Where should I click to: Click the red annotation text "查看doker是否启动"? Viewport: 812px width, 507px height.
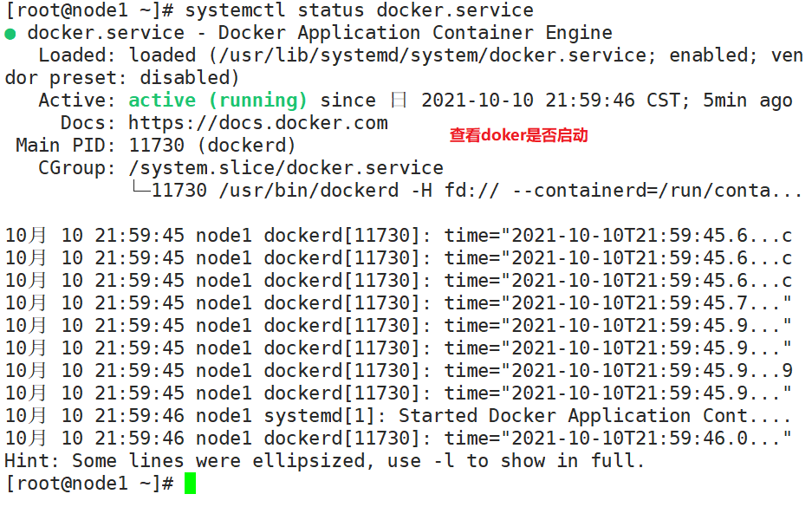click(518, 135)
